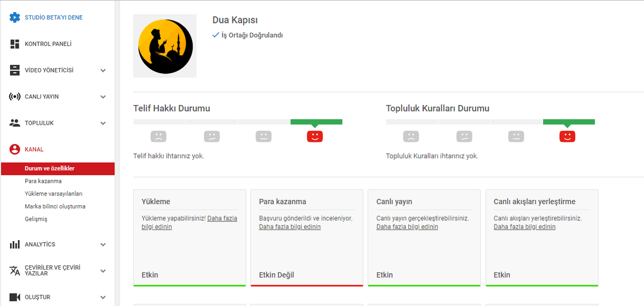The width and height of the screenshot is (644, 306).
Task: Click the green bar under Topluluk Kuralları Durumu
Action: pyautogui.click(x=569, y=122)
